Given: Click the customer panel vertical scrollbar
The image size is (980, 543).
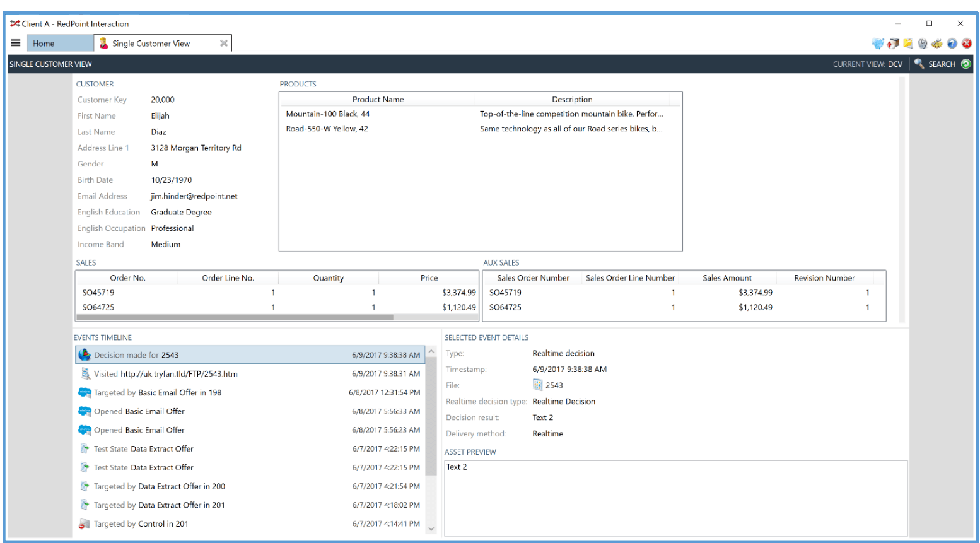Looking at the screenshot, I should click(x=902, y=199).
